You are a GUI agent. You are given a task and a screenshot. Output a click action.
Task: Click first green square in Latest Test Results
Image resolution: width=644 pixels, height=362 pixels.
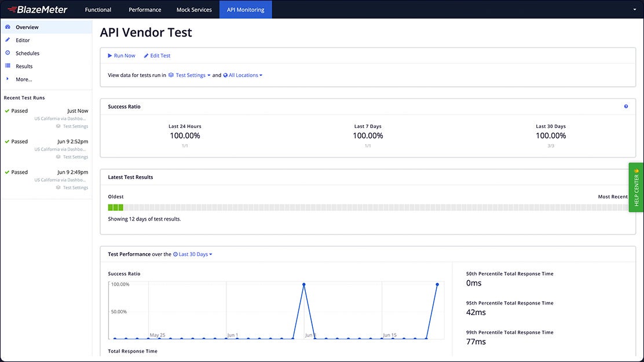pyautogui.click(x=110, y=207)
